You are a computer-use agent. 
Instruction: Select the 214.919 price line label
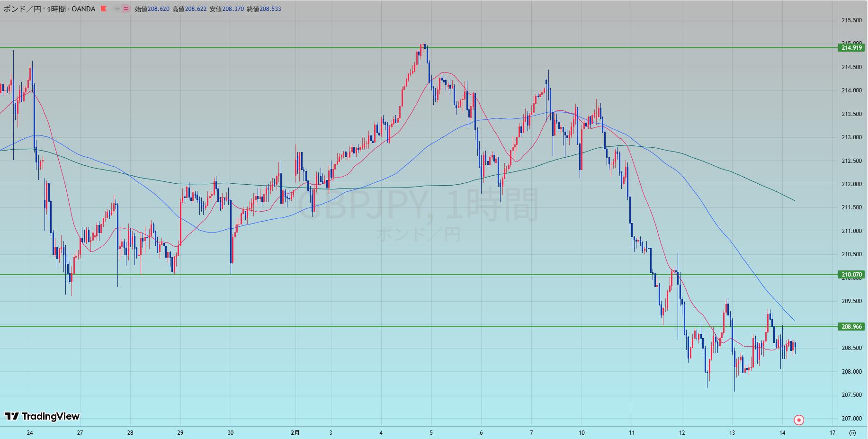point(851,47)
